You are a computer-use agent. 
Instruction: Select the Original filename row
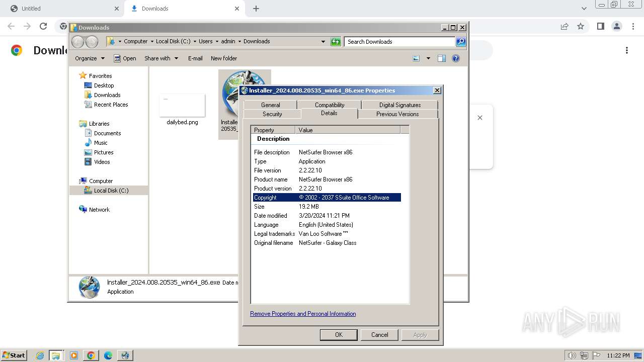[x=327, y=243]
